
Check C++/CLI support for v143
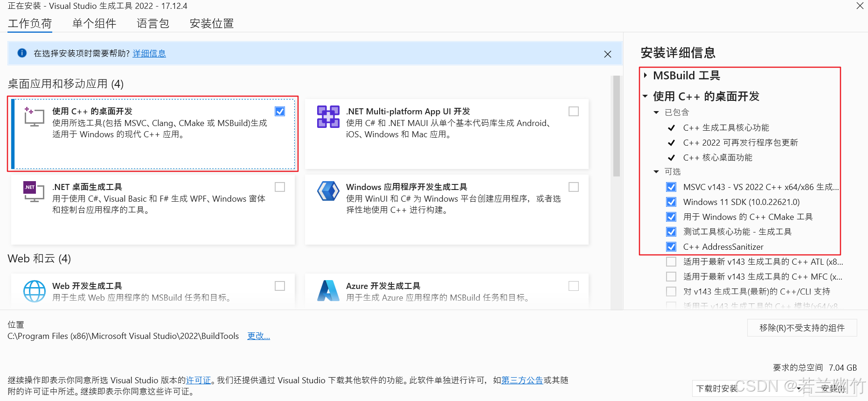pyautogui.click(x=671, y=291)
